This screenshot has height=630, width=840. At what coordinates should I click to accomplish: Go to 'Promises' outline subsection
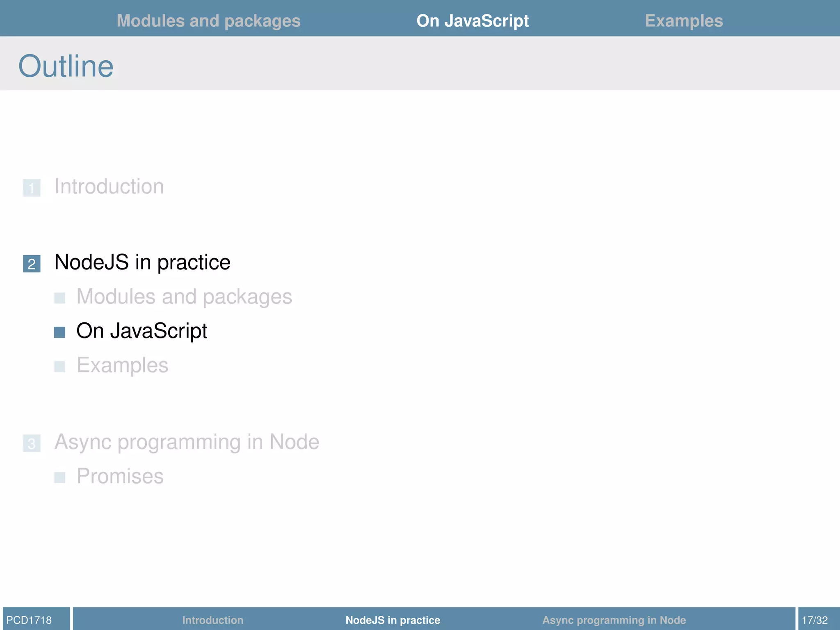120,476
